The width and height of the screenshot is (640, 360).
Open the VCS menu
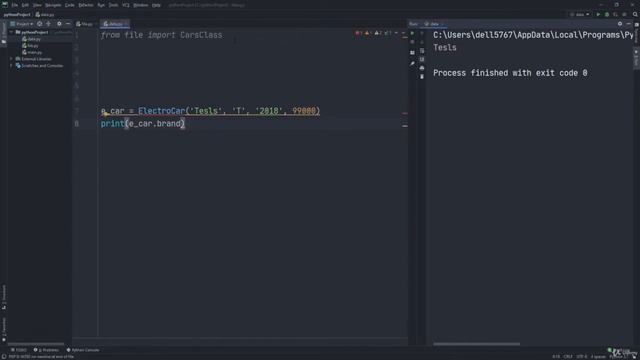click(126, 5)
